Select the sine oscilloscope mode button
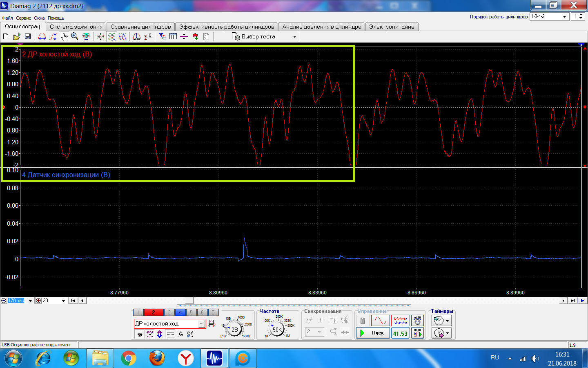Screen dimensions: 588x368 click(380, 321)
